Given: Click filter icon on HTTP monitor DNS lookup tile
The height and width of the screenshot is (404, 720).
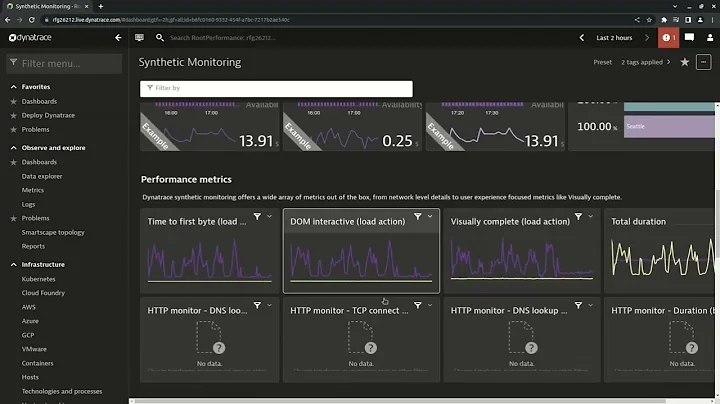Looking at the screenshot, I should [578, 305].
